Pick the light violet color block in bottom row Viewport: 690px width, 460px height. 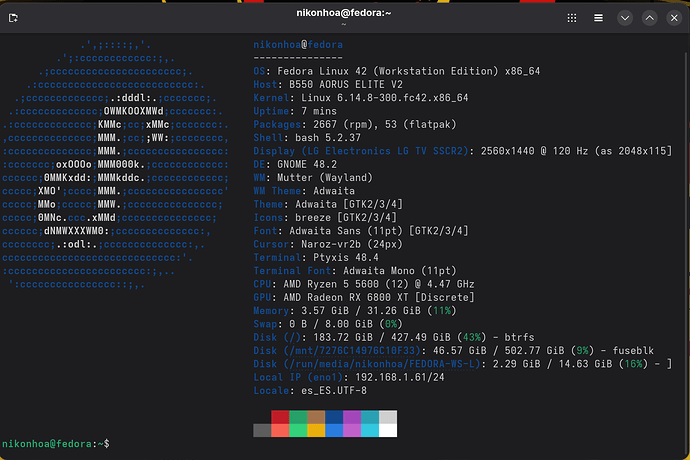352,431
